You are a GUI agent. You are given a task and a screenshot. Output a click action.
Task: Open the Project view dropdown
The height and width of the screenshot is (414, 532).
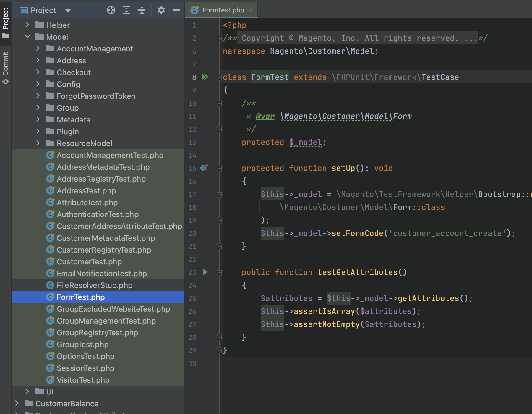coord(68,11)
